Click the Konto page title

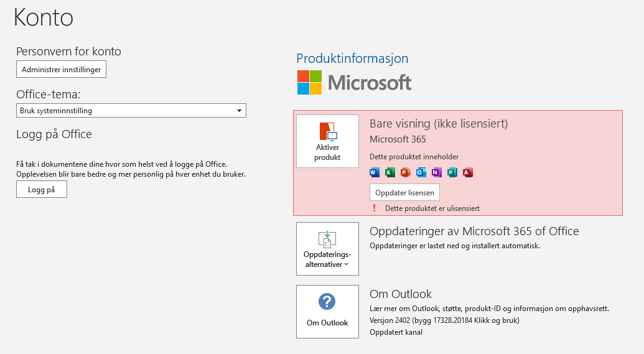pos(44,17)
